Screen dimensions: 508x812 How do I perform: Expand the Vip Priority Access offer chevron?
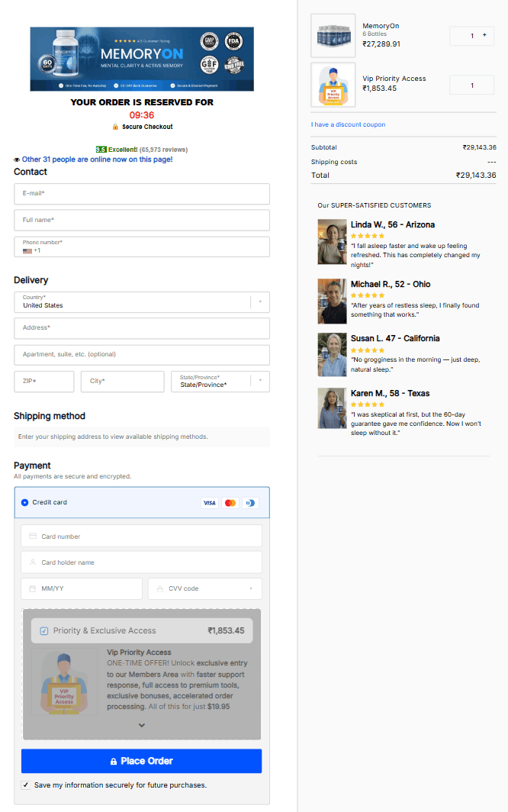[142, 726]
